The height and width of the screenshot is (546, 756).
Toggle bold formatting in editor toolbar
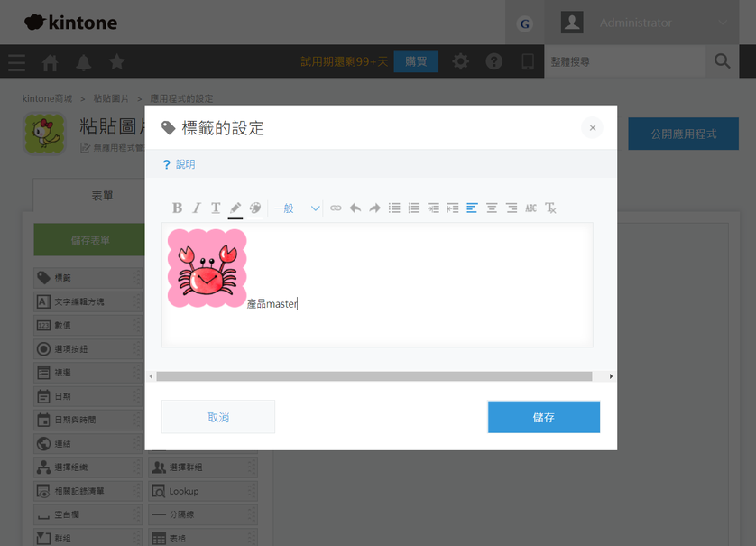[x=177, y=208]
